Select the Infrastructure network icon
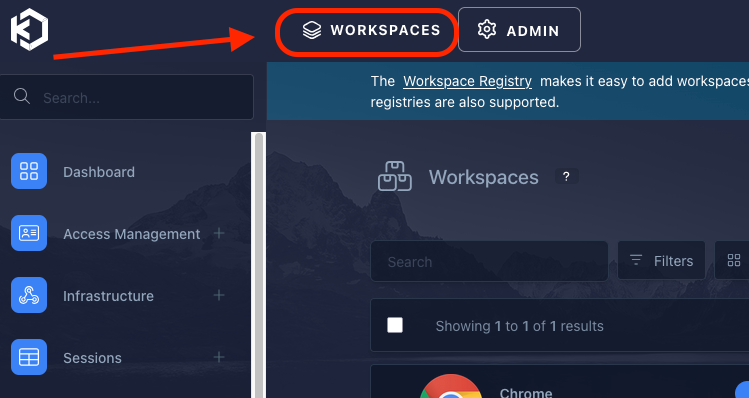The width and height of the screenshot is (749, 398). click(29, 295)
